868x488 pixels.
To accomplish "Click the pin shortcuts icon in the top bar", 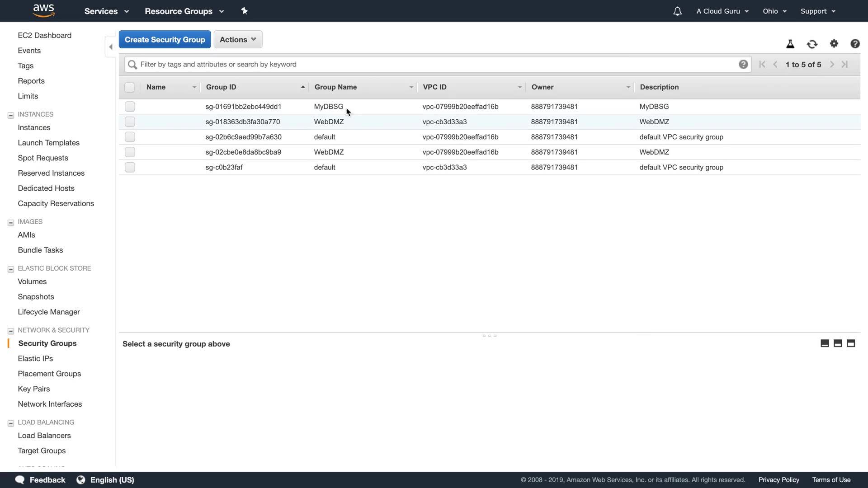I will pos(245,11).
